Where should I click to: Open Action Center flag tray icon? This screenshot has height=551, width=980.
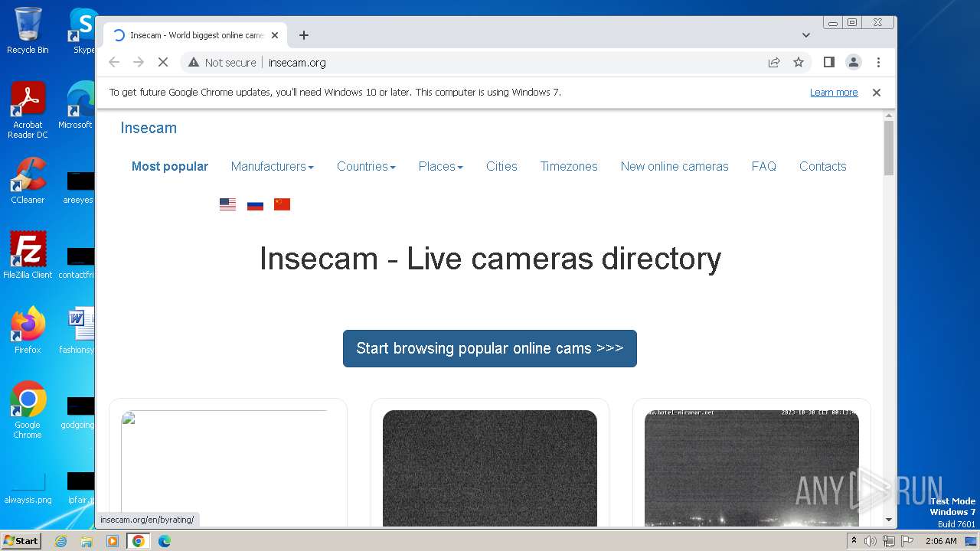pos(906,541)
